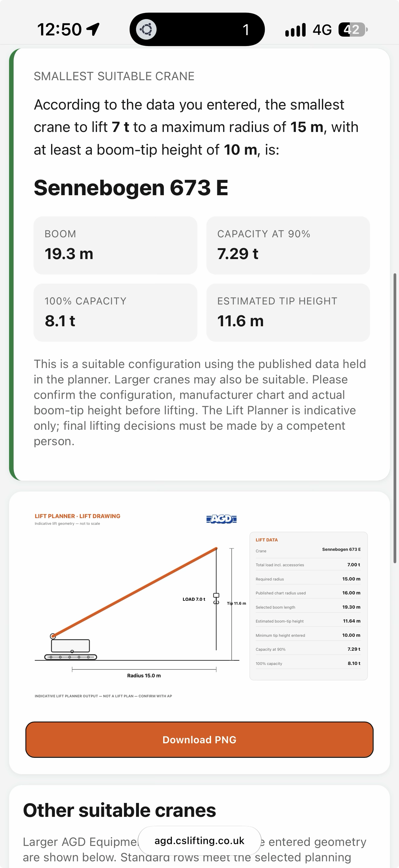
Task: Tap the Capacity at 90% card
Action: [288, 245]
